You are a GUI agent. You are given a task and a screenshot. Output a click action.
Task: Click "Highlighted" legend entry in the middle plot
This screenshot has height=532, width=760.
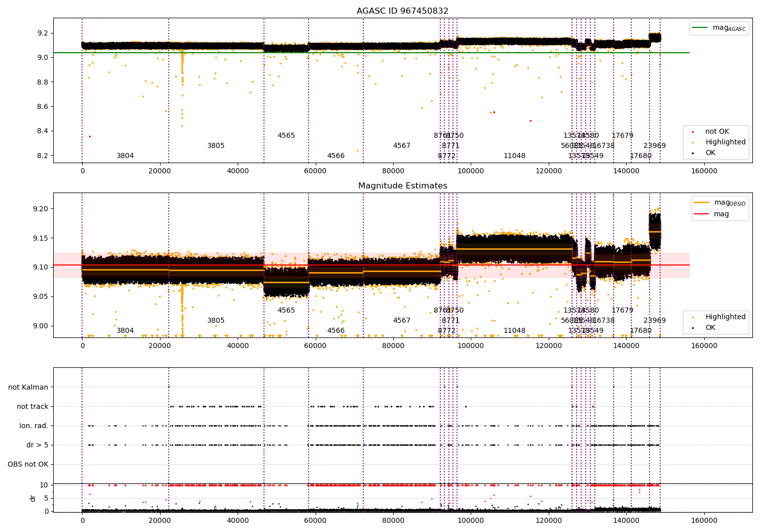tap(718, 317)
